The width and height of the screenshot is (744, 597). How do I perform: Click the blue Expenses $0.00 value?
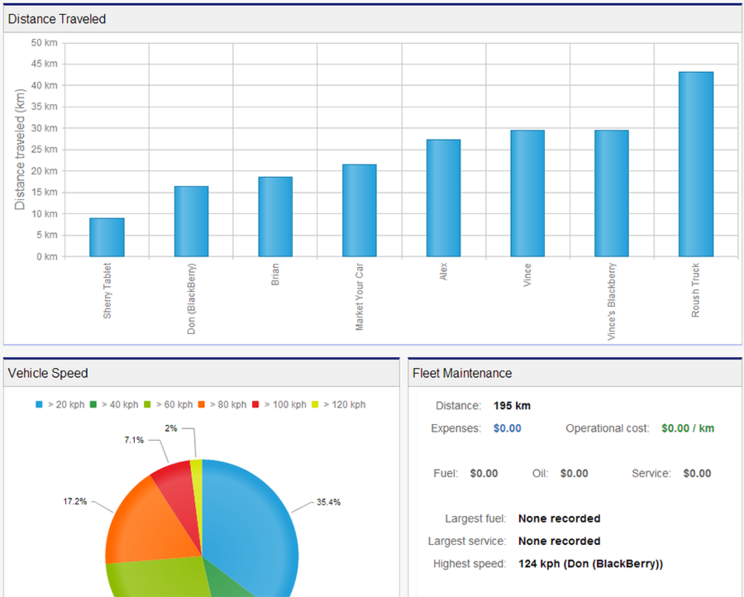click(507, 429)
